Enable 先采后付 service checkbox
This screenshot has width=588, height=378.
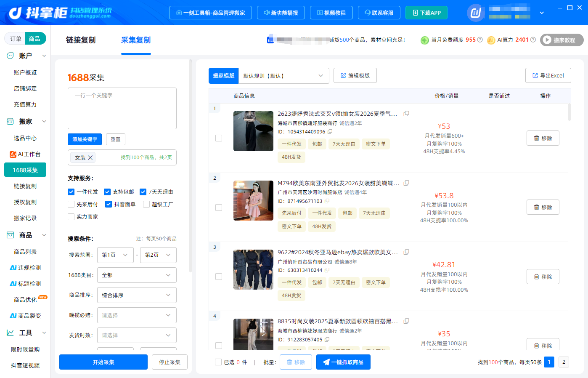tap(71, 204)
